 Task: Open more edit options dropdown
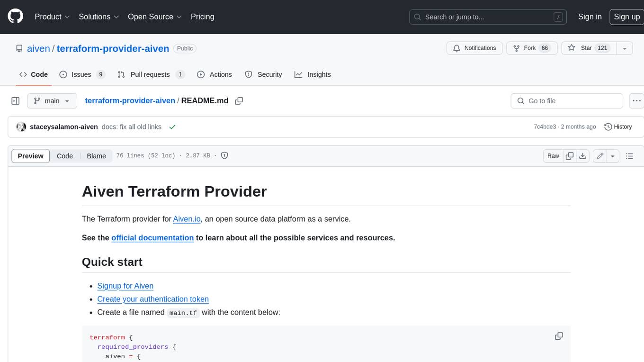click(x=613, y=156)
